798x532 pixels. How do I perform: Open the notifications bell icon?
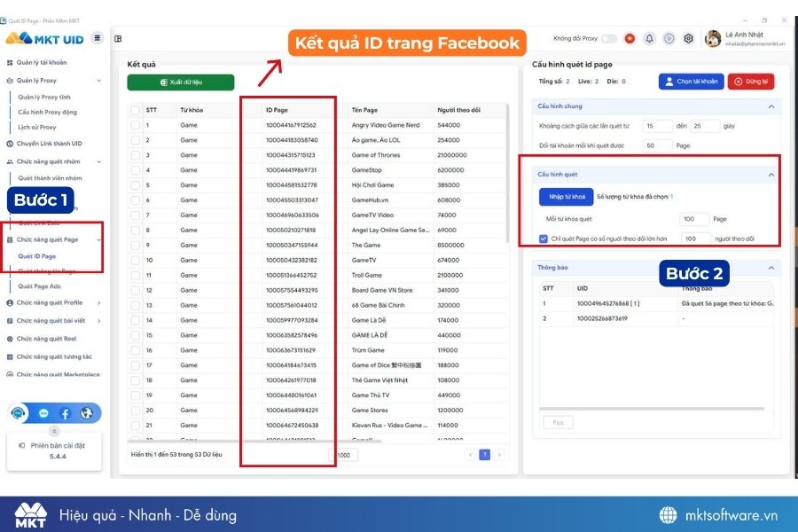(649, 39)
